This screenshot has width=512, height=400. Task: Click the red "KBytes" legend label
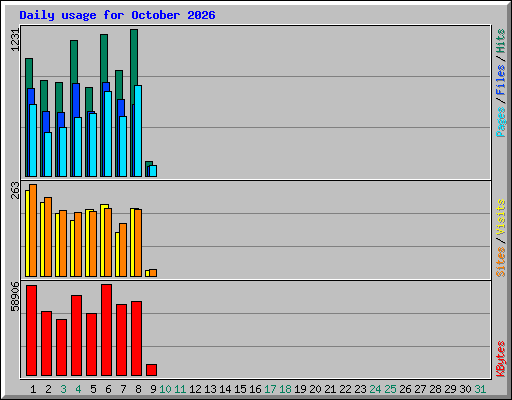pyautogui.click(x=500, y=359)
